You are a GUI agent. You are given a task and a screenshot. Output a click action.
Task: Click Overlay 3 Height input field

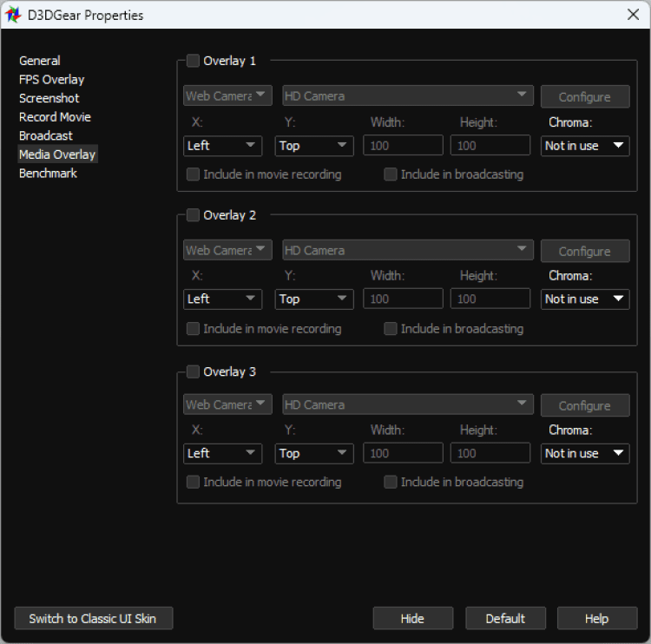pos(490,453)
